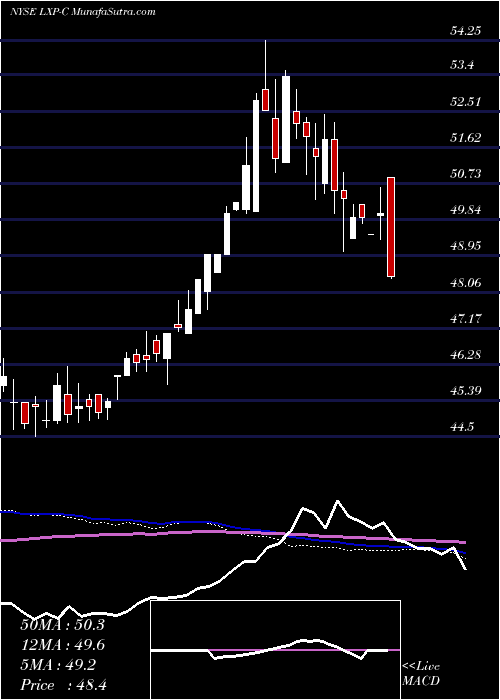
Task: Click the NYSE LXP-C MunafaSutra.com title text
Action: coord(83,12)
